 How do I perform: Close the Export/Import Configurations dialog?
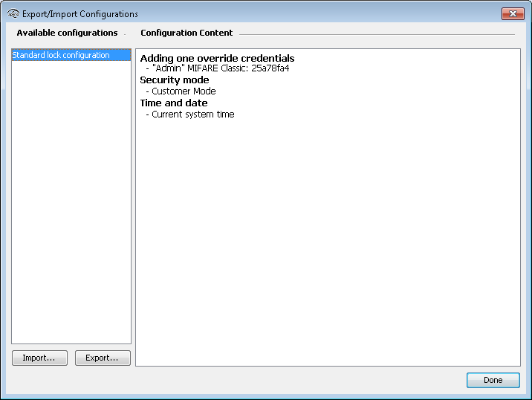513,13
